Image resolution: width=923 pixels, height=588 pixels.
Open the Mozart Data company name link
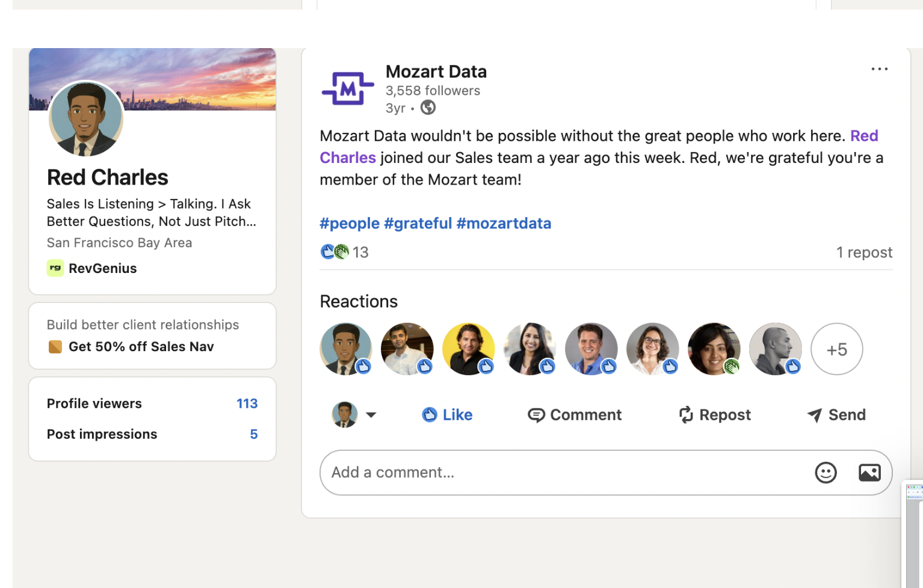point(436,72)
